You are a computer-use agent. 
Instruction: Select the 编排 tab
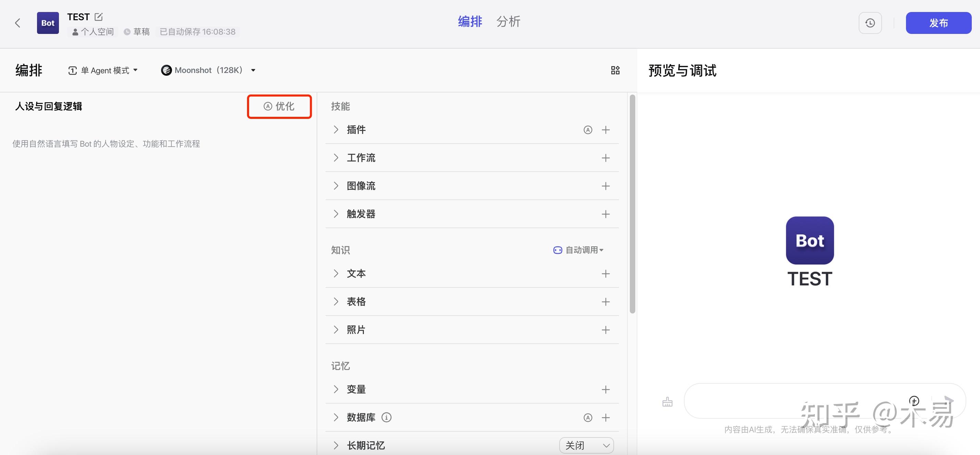(x=470, y=22)
